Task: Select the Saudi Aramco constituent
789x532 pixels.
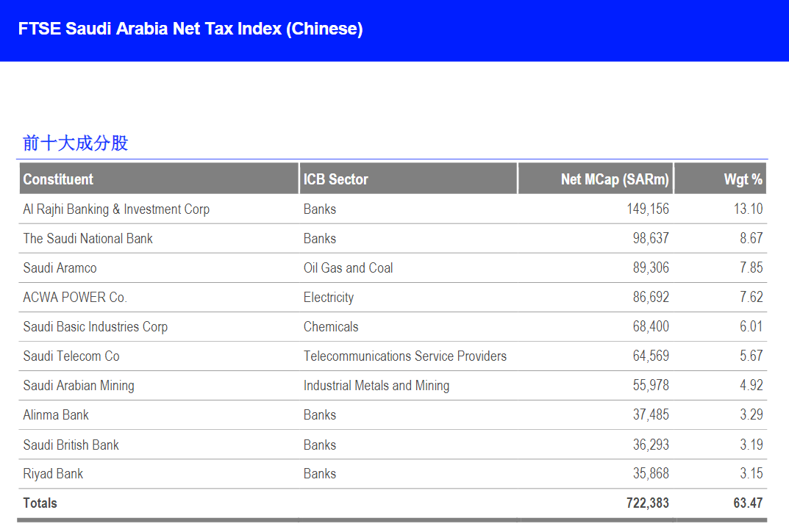Action: 60,268
